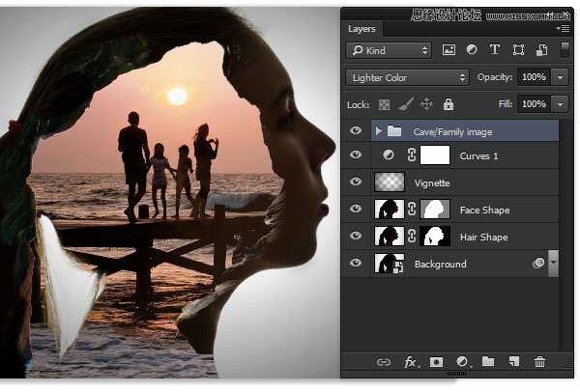The image size is (580, 392).
Task: Create a new layer
Action: coord(514,362)
